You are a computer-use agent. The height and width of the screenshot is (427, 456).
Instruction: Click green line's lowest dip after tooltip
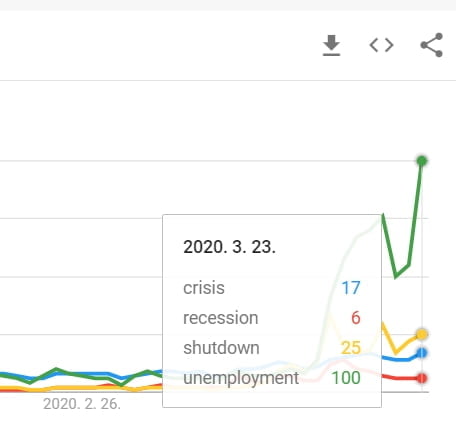(x=396, y=277)
